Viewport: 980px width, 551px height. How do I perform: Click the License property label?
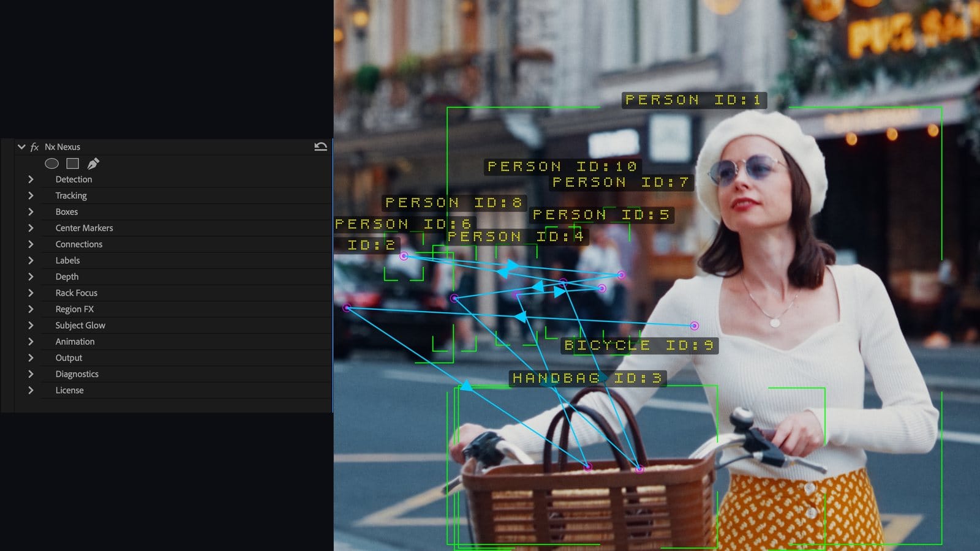(x=69, y=390)
